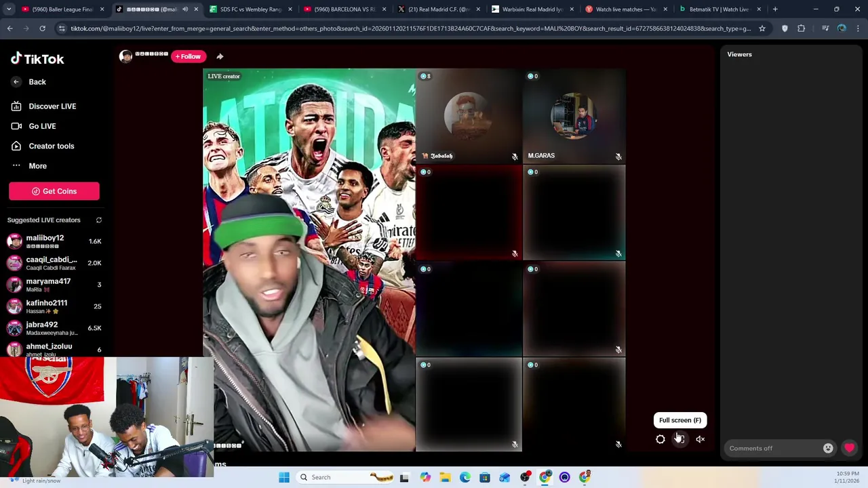
Task: Switch to the SDS FC vs Wembley Rangers tab
Action: tap(250, 9)
